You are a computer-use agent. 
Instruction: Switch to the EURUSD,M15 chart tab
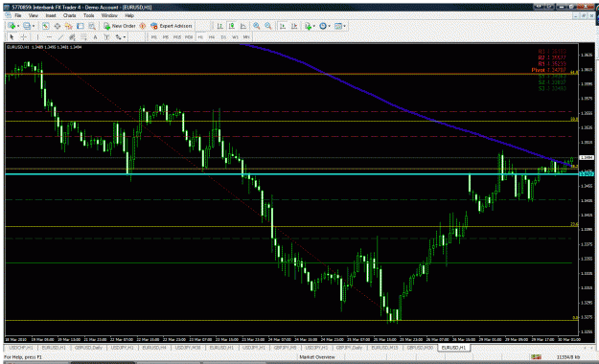[x=384, y=348]
